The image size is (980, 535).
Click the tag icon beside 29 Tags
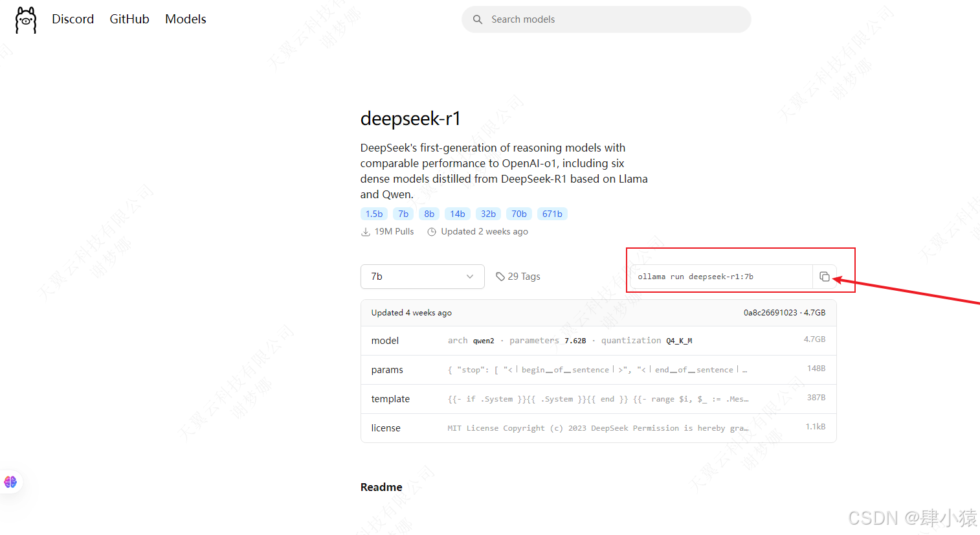[x=500, y=277]
